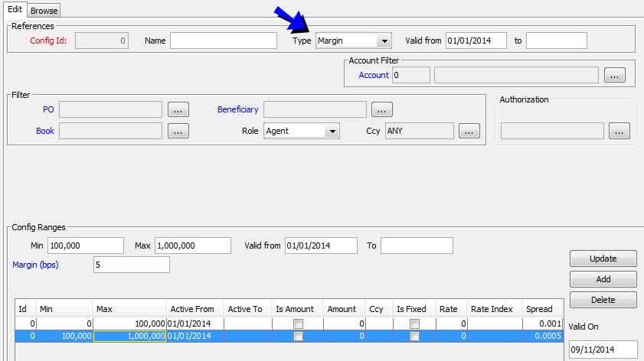The width and height of the screenshot is (644, 361).
Task: Click the Delete button
Action: [x=603, y=300]
